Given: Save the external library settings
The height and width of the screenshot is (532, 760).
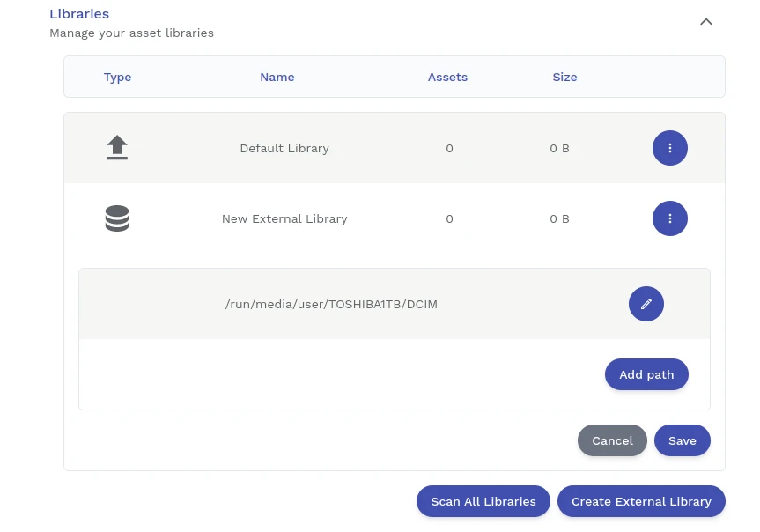Looking at the screenshot, I should tap(682, 440).
